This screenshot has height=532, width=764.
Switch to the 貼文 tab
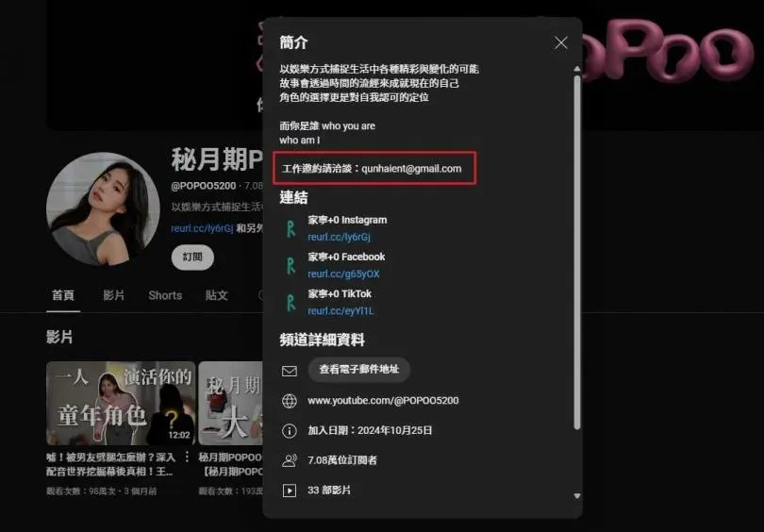pos(216,295)
